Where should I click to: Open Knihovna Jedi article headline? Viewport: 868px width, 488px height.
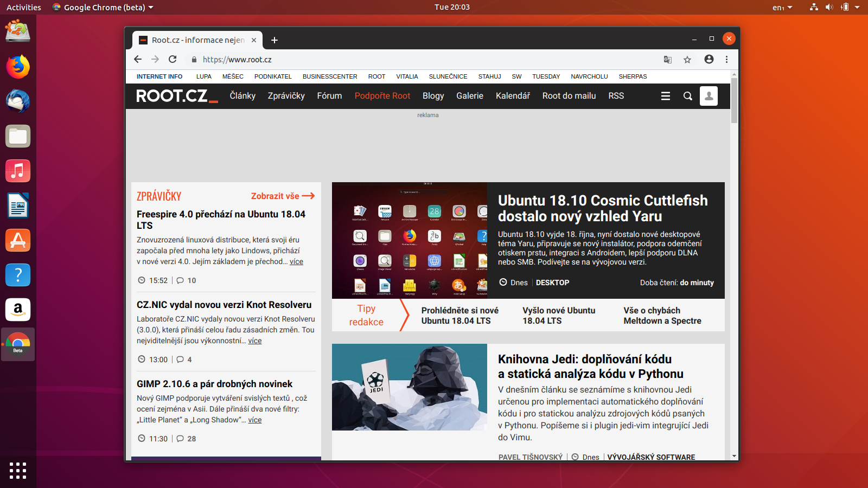click(591, 367)
